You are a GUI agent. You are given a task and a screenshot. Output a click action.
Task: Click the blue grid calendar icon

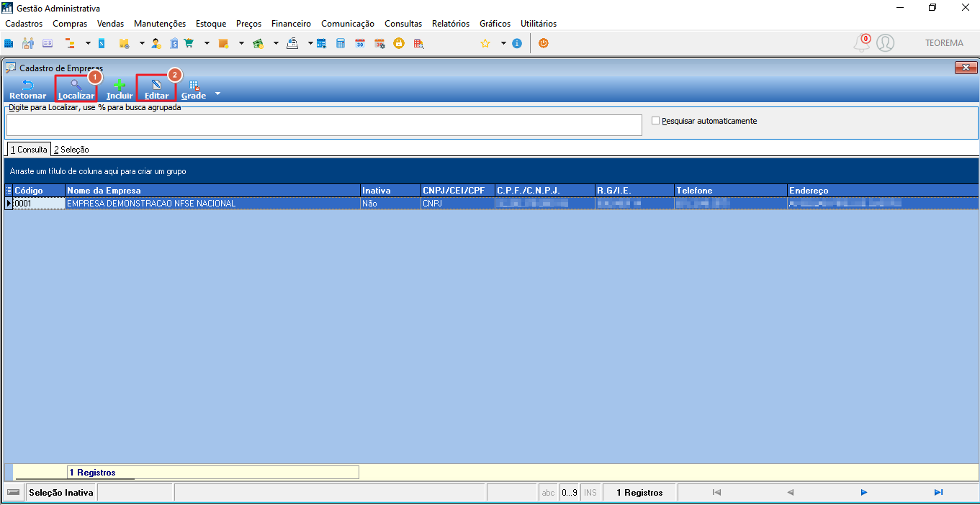(321, 43)
